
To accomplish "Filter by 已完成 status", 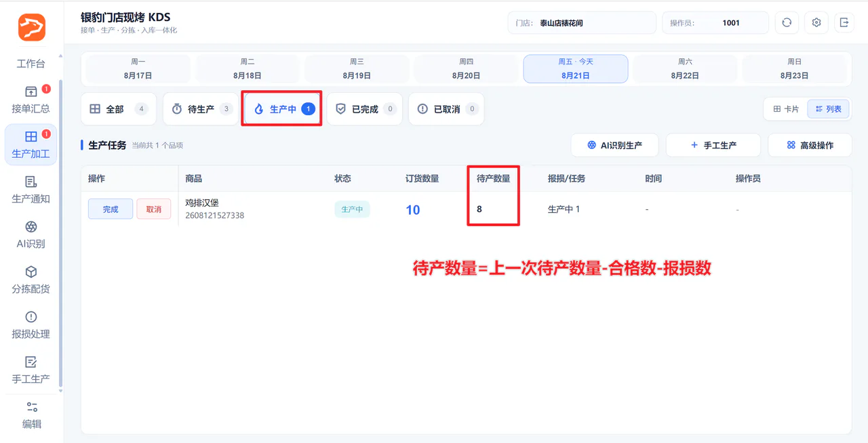I will click(365, 109).
